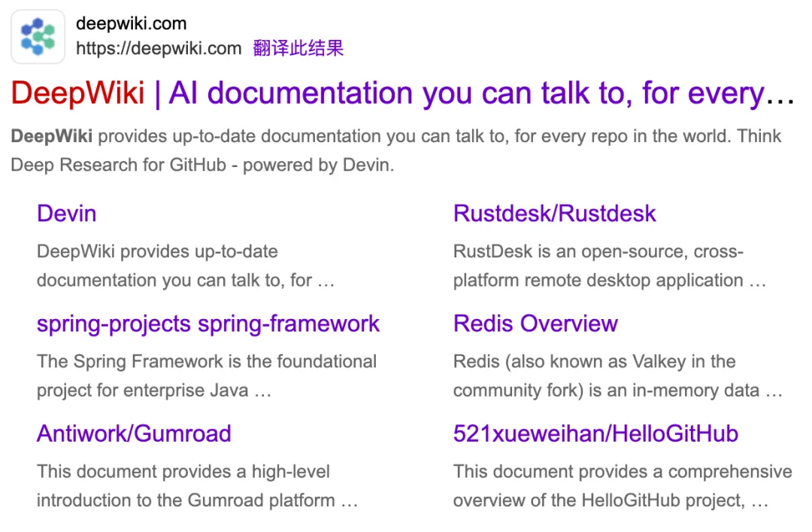Open the spring-projects spring-framework sitelink
Image resolution: width=812 pixels, height=532 pixels.
click(208, 324)
